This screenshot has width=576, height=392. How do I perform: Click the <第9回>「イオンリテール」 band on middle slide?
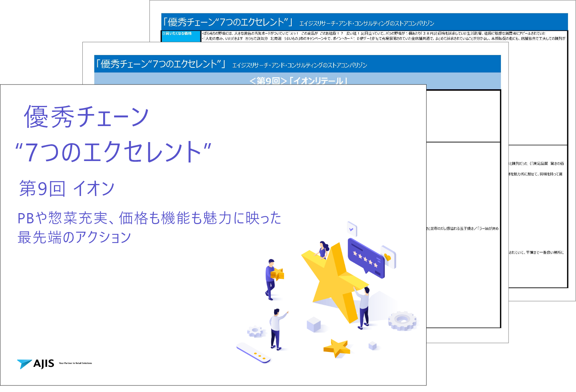point(297,81)
